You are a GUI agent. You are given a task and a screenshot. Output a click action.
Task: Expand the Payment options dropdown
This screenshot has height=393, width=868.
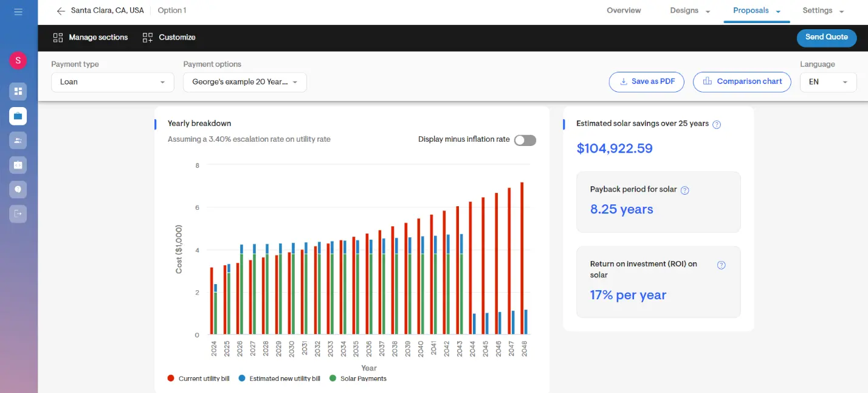click(x=244, y=82)
